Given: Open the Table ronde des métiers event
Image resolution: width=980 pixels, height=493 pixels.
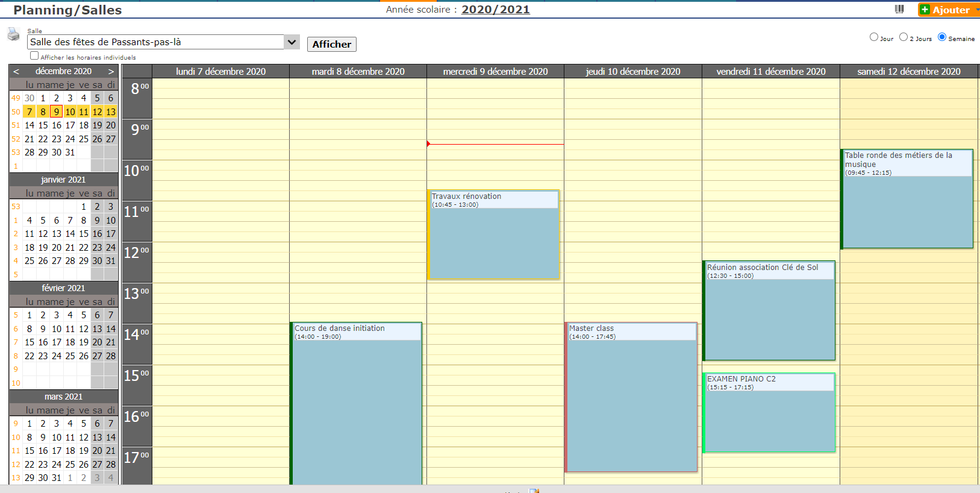Looking at the screenshot, I should (x=907, y=199).
